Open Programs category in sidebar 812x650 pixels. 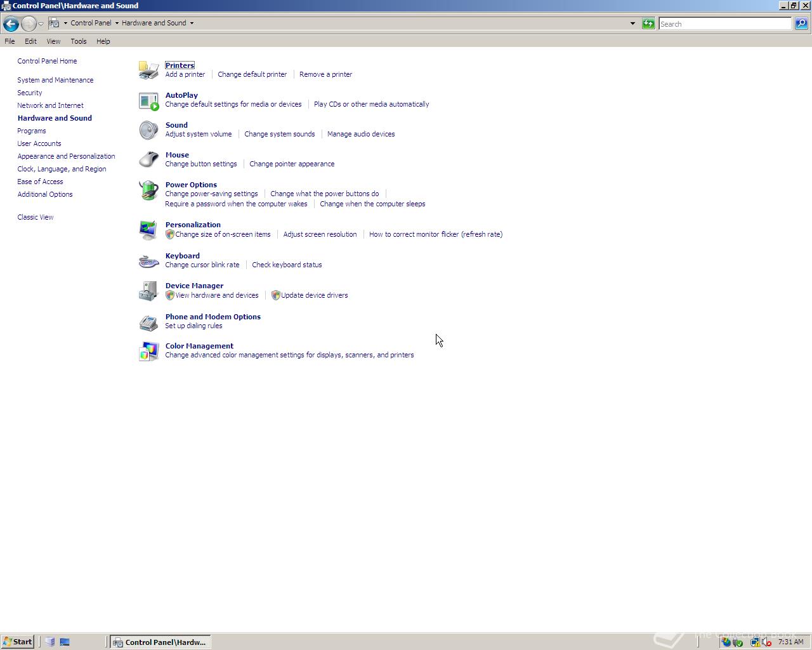tap(31, 131)
